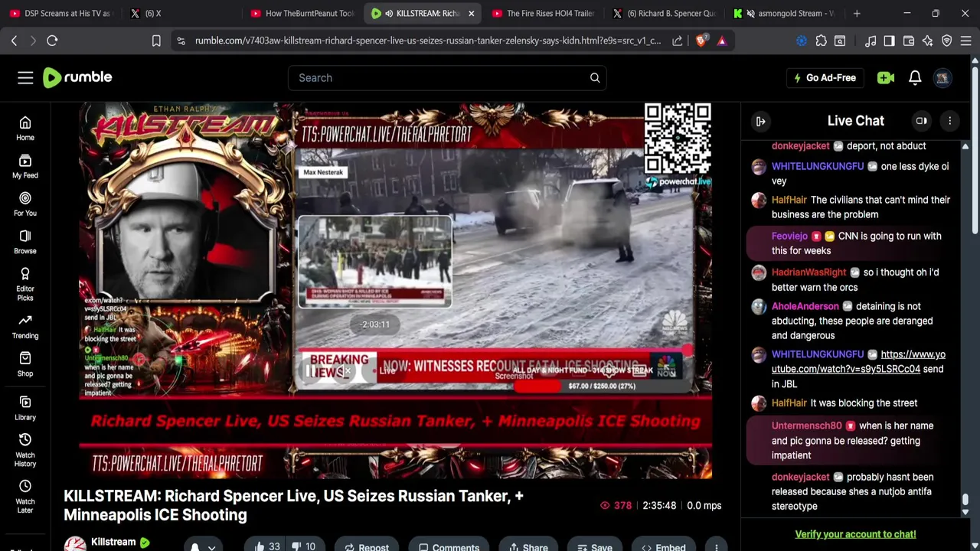The image size is (980, 551).
Task: Open Library in sidebar
Action: coord(25,409)
